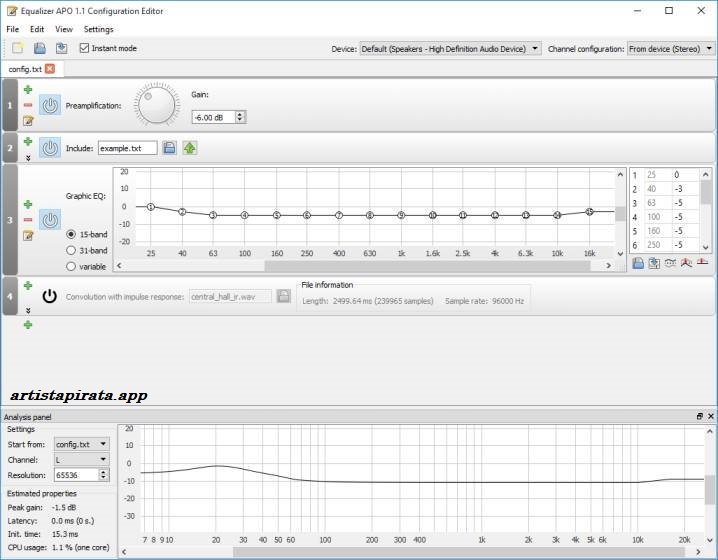Remove the Preamplification filter with red minus
The width and height of the screenshot is (718, 560).
coord(28,105)
